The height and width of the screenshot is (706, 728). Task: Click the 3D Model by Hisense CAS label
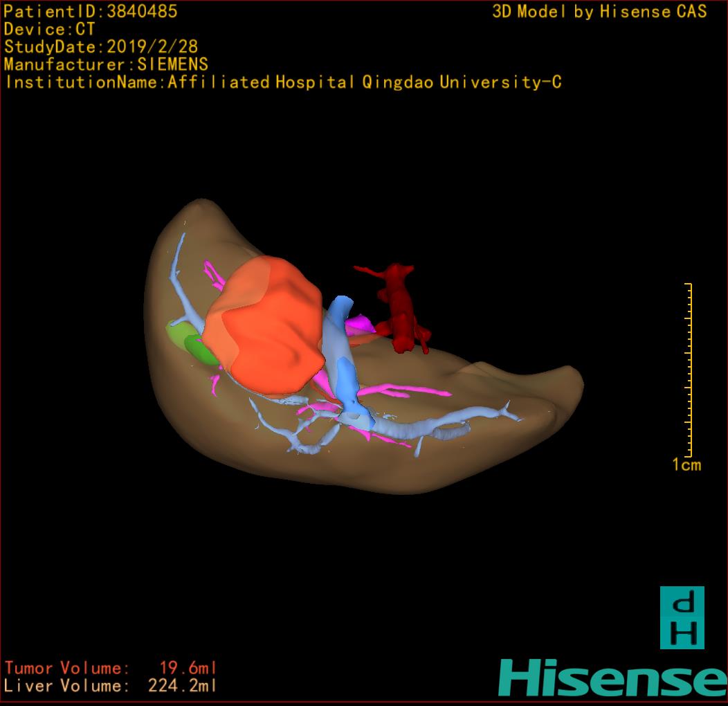point(599,11)
